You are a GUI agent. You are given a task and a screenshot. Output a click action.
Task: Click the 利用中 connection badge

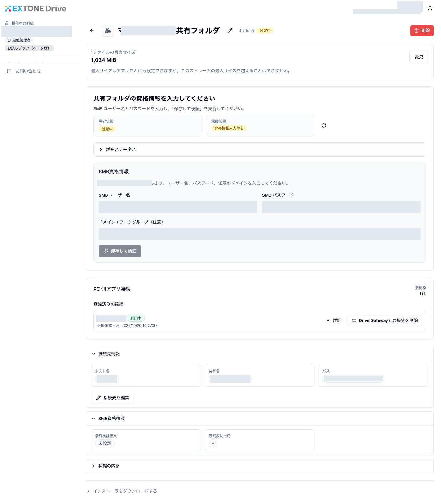coord(136,319)
